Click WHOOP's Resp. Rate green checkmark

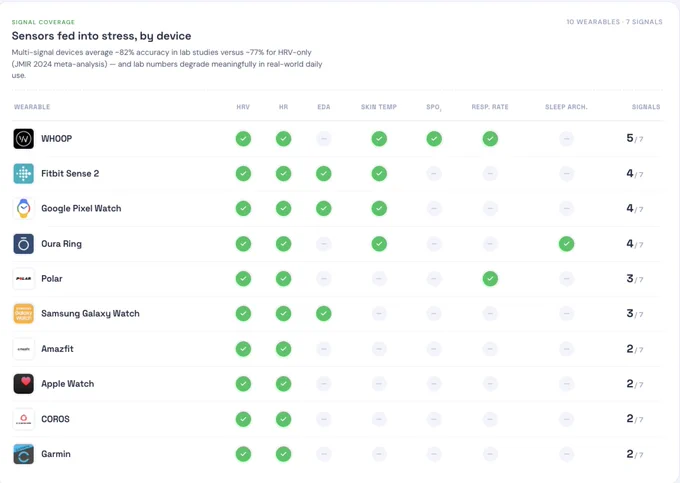[x=490, y=139]
